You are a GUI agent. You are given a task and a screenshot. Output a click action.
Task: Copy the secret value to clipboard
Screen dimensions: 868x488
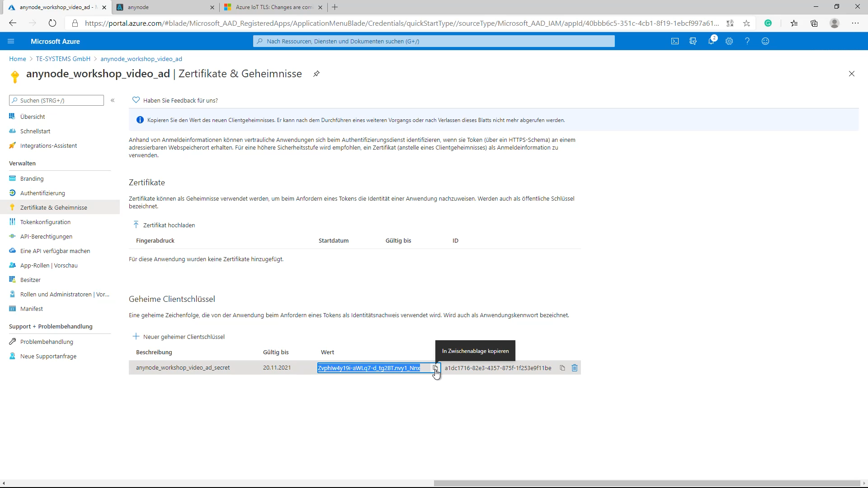(435, 368)
